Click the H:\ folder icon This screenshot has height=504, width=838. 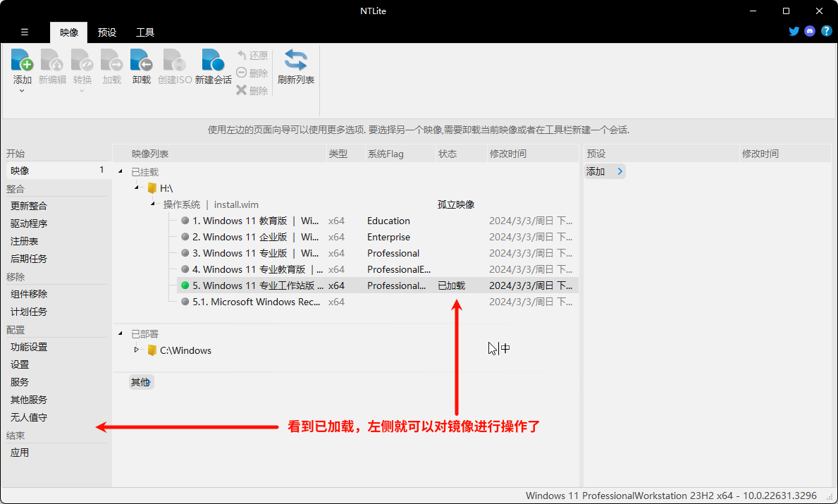[x=152, y=188]
